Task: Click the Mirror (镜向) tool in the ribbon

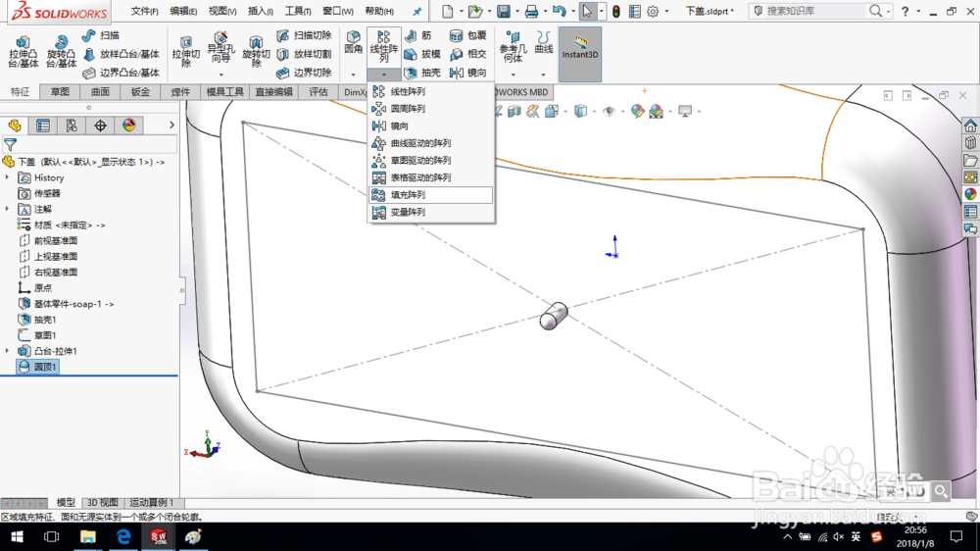Action: point(468,73)
